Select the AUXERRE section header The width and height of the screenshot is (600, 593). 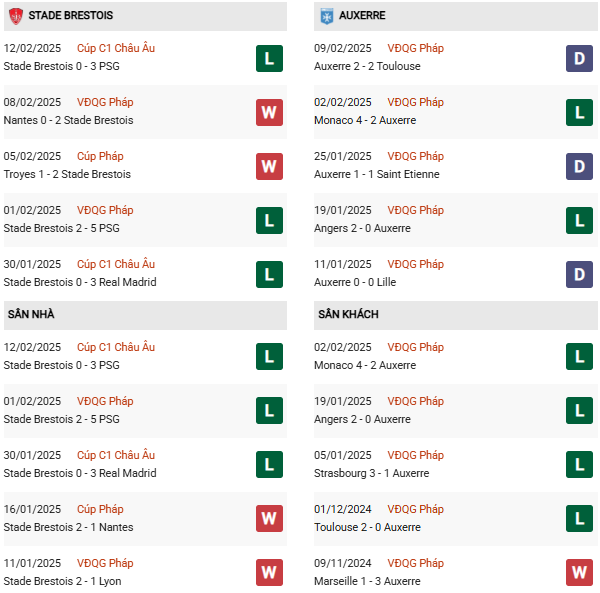361,16
